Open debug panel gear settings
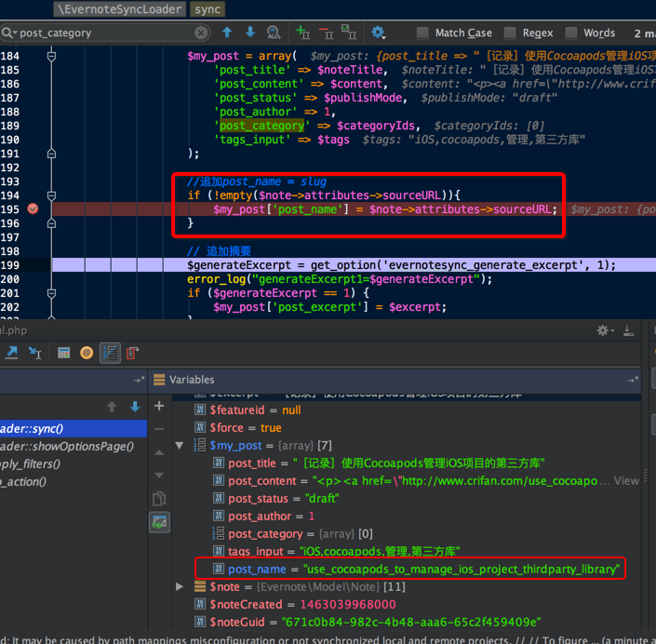The height and width of the screenshot is (644, 656). pos(604,330)
